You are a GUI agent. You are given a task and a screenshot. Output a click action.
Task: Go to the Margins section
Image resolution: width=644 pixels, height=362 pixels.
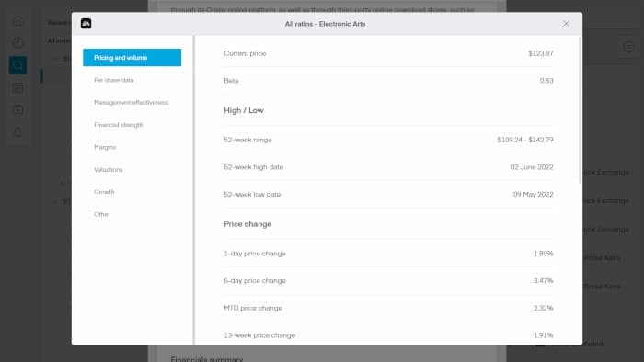(x=105, y=147)
